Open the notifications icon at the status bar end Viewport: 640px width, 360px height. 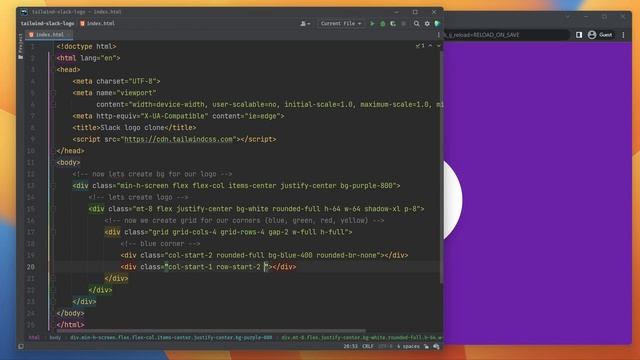pyautogui.click(x=436, y=346)
